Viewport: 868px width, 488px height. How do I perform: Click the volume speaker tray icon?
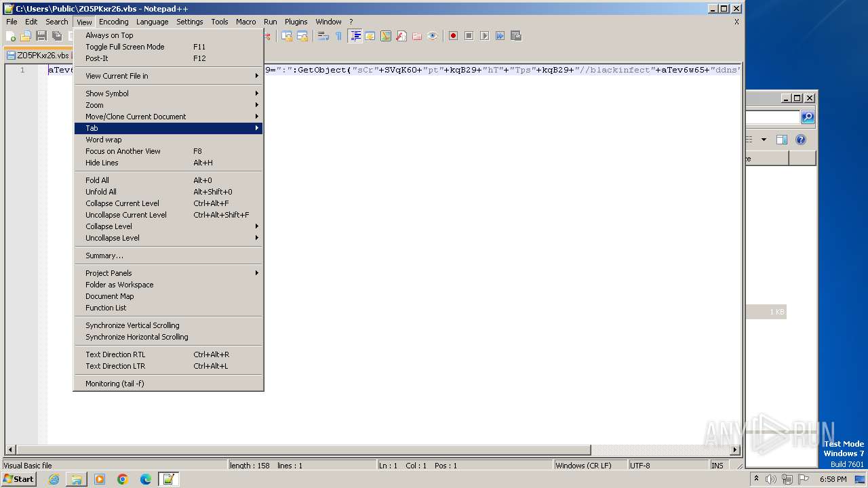point(770,479)
